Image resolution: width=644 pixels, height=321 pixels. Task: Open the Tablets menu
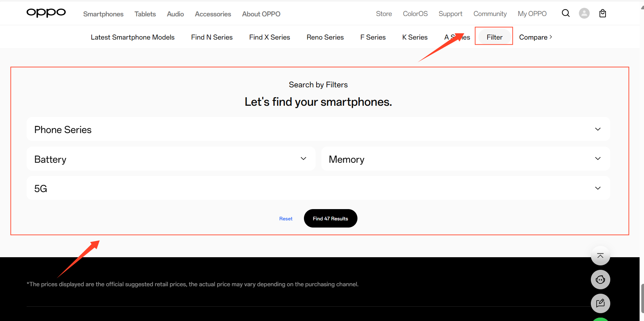point(145,14)
